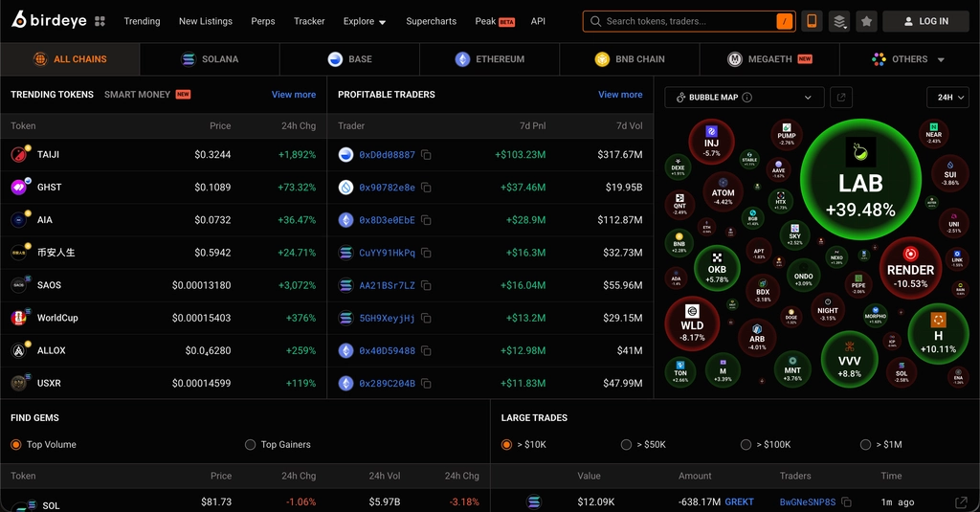Screen dimensions: 980x512
Task: Click the WorldCup token icon
Action: [x=19, y=318]
